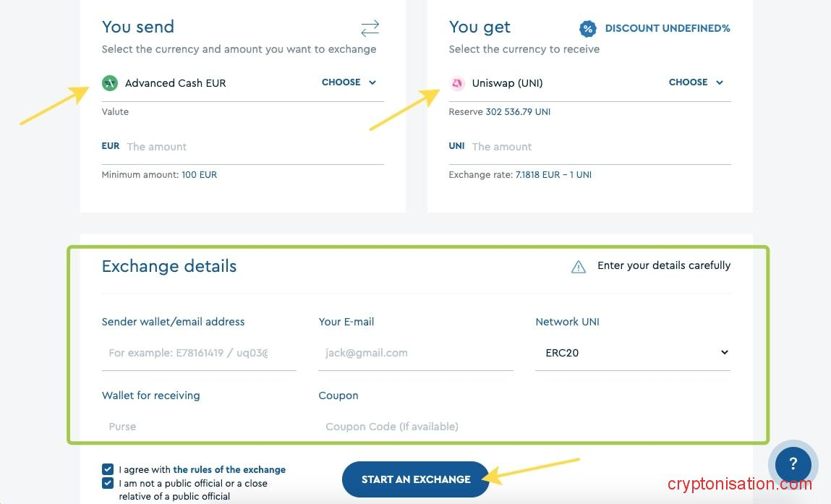Open the CHOOSE dropdown for receive currency

point(696,82)
